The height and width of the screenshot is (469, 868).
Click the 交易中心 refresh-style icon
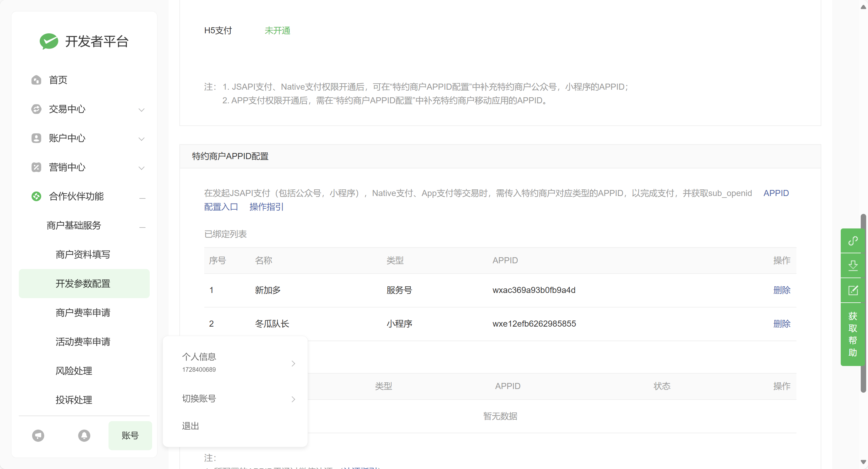point(36,109)
